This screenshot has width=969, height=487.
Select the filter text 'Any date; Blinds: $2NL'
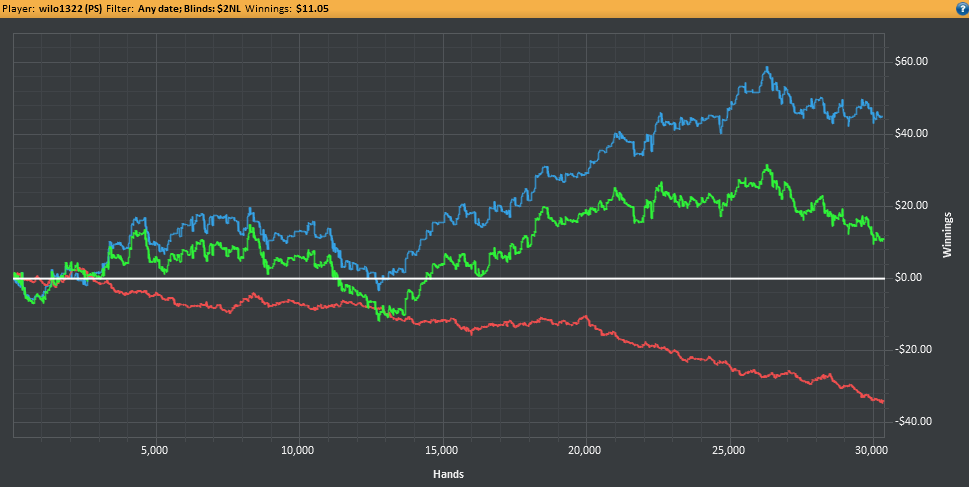click(189, 9)
